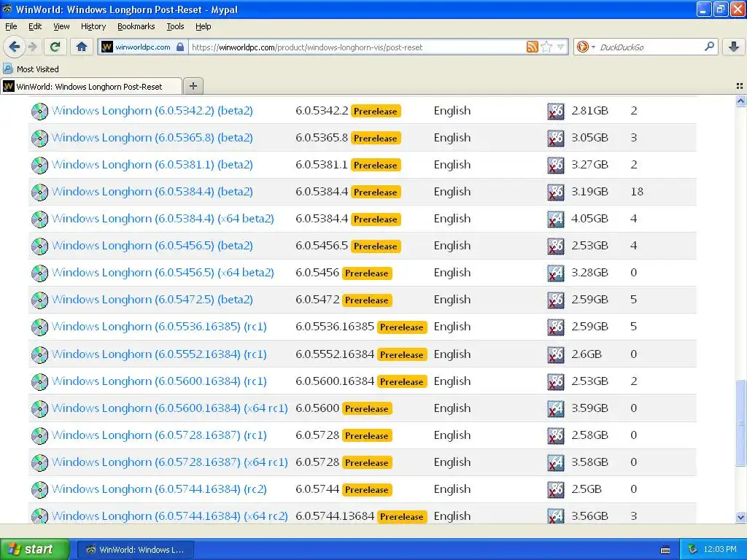Viewport: 747px width, 560px height.
Task: Click Prerelease badge next to 6.0.5536.16385
Action: tap(402, 327)
